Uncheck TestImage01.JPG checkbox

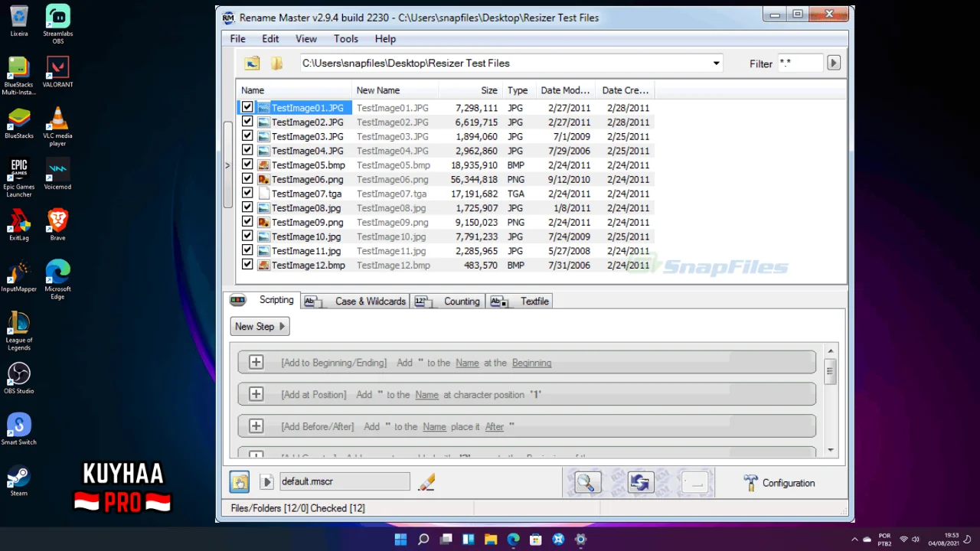coord(247,108)
